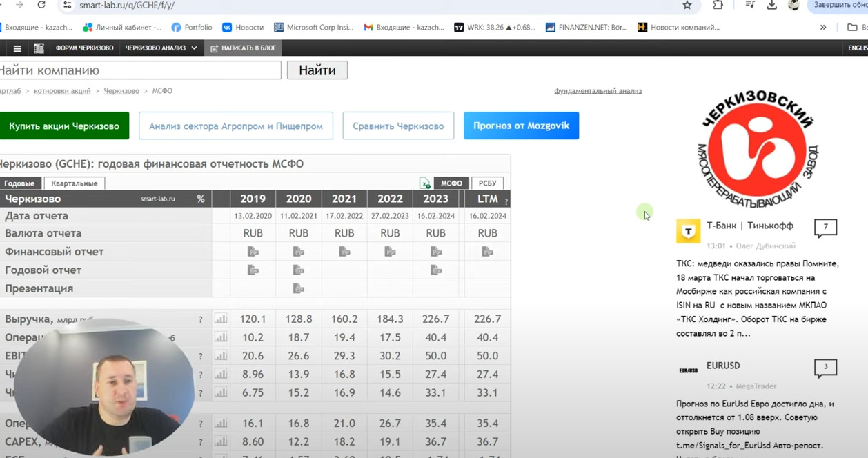Select the Годовые tab

(x=19, y=183)
